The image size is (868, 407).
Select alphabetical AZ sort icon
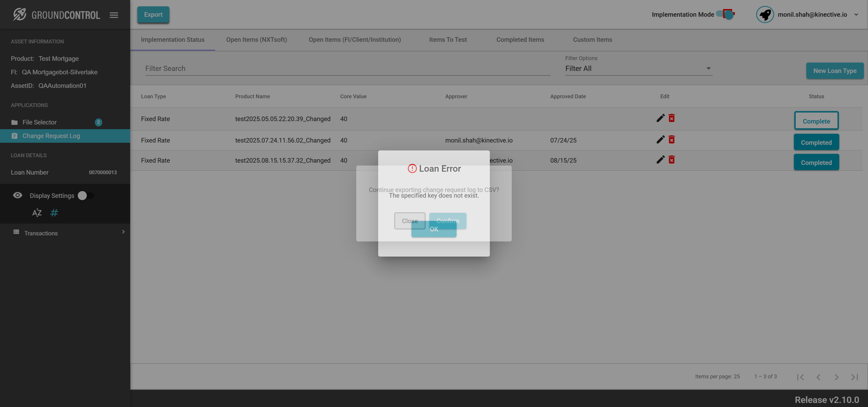click(x=37, y=213)
